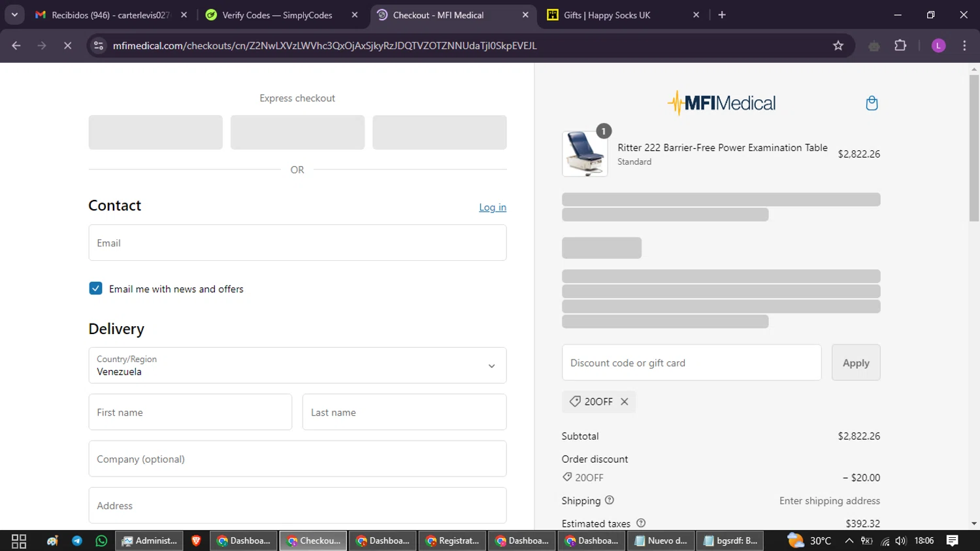Focus the Discount code or gift card field
980x551 pixels.
pyautogui.click(x=691, y=363)
